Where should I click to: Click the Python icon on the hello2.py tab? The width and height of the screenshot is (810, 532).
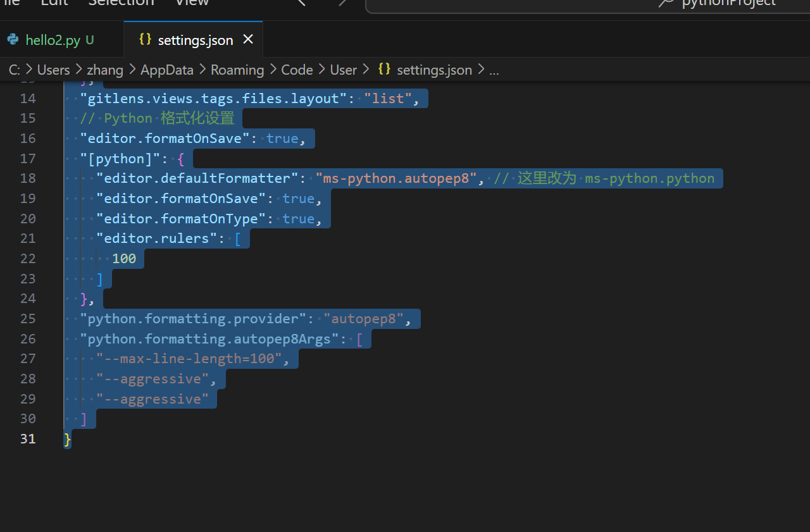pyautogui.click(x=13, y=39)
